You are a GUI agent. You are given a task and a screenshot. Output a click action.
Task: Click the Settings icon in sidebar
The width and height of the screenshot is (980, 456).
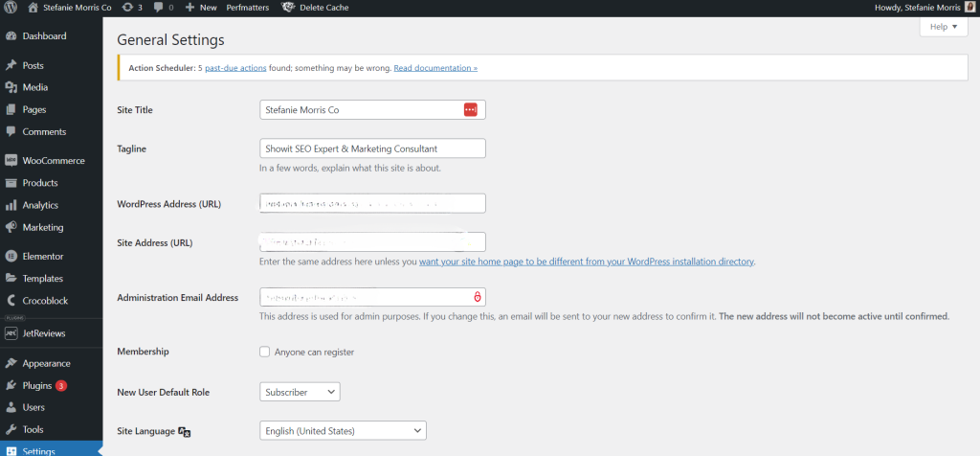point(11,451)
